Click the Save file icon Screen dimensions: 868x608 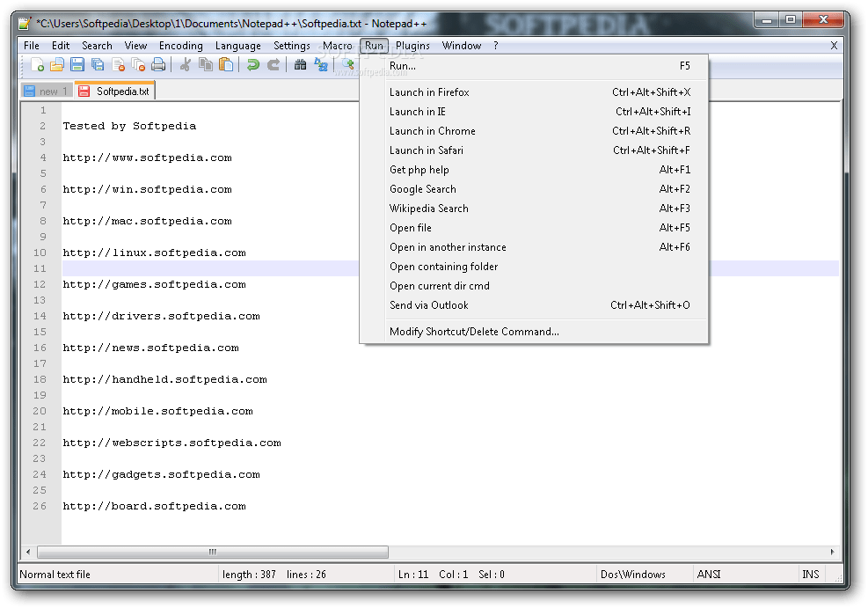(77, 64)
